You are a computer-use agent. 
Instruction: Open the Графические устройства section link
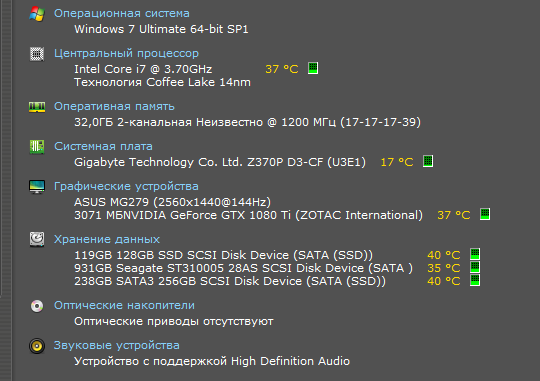tap(126, 186)
